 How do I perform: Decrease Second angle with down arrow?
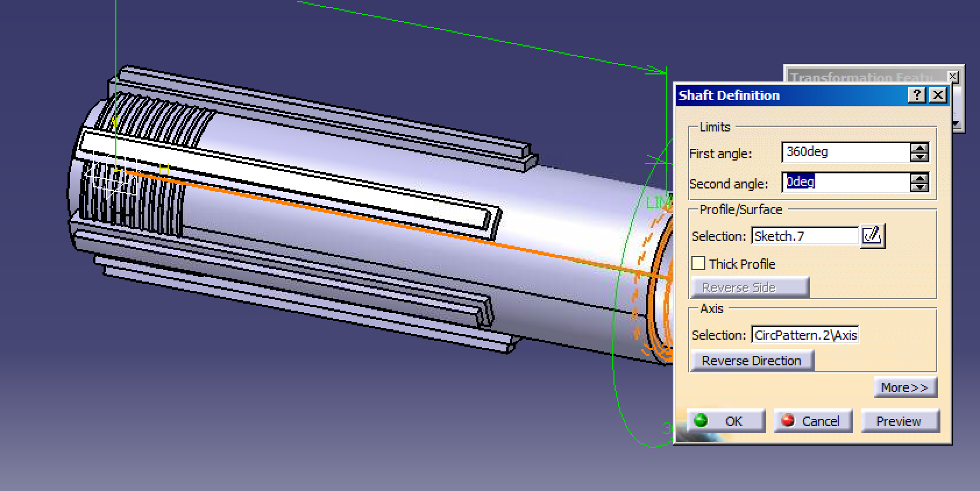click(x=919, y=187)
